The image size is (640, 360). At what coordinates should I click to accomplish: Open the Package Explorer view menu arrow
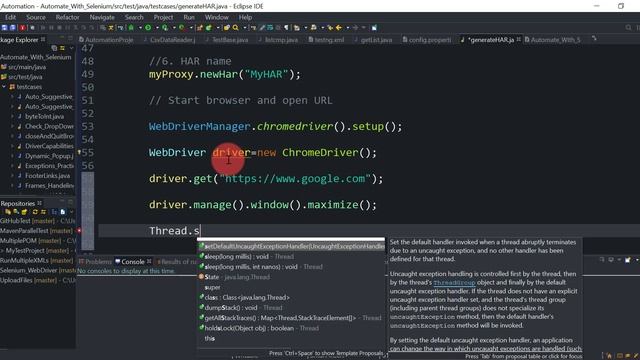[71, 48]
